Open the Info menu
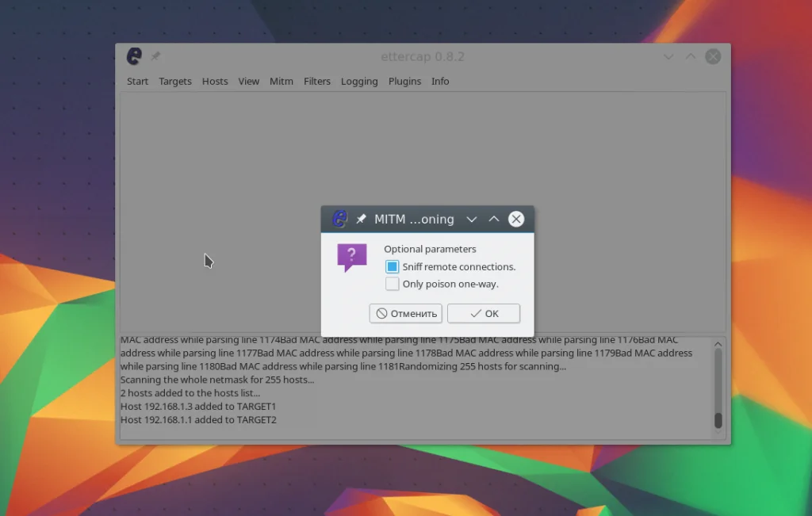This screenshot has width=812, height=516. [x=440, y=82]
